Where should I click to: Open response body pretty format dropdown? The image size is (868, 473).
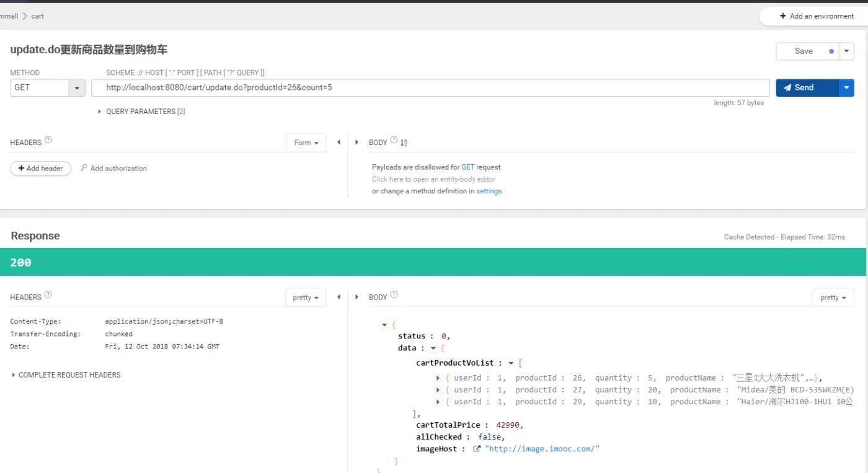[833, 298]
